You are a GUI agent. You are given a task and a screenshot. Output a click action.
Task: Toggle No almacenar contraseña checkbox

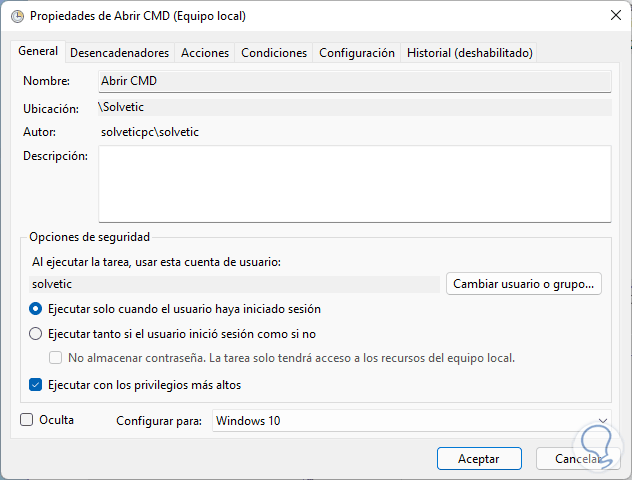(x=57, y=358)
